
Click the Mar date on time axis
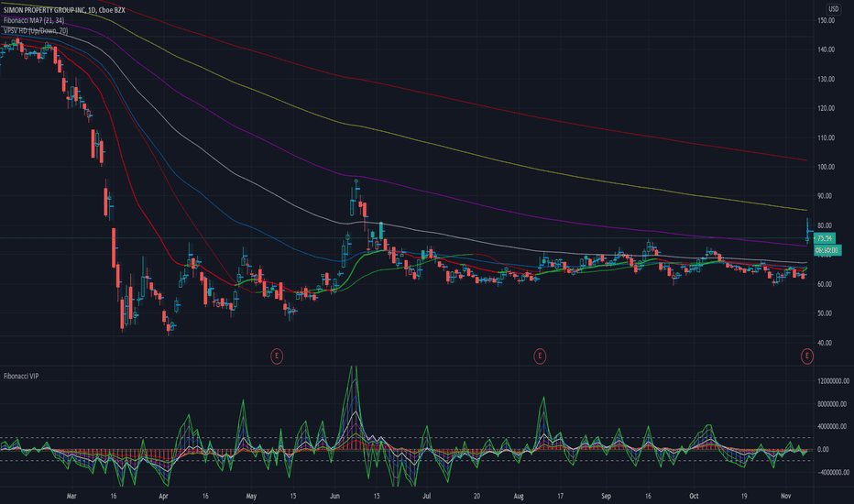(x=71, y=497)
